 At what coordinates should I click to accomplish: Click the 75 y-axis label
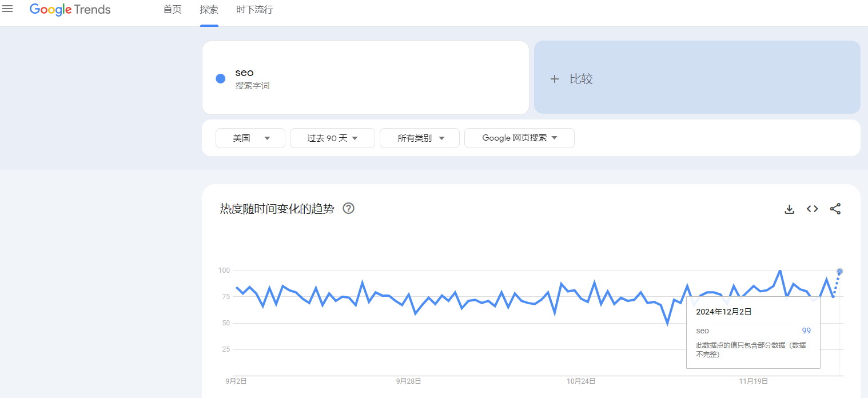click(225, 296)
